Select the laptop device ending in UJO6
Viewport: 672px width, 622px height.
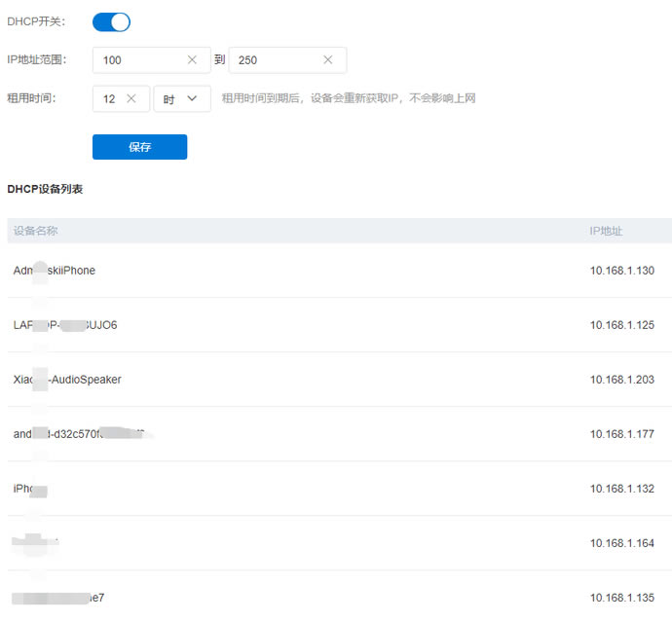click(66, 325)
